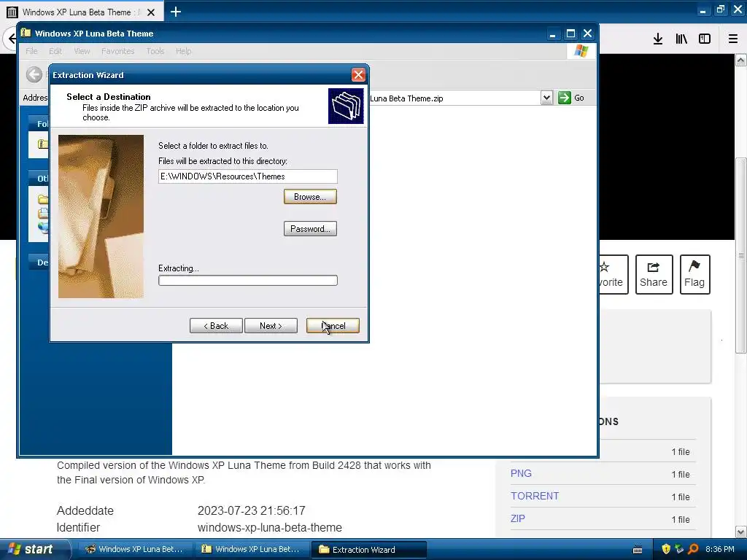Click the Flag button on the web page

[694, 275]
